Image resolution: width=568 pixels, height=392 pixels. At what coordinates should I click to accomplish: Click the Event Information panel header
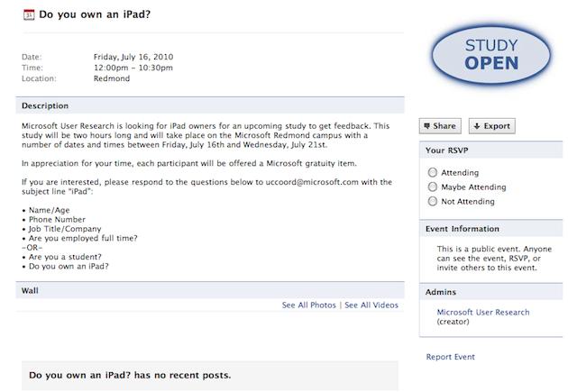tap(463, 229)
